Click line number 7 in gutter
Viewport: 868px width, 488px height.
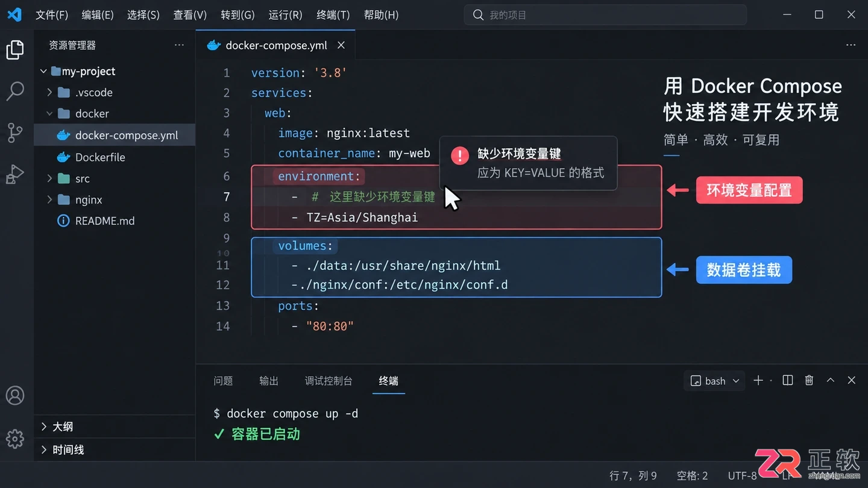point(227,197)
